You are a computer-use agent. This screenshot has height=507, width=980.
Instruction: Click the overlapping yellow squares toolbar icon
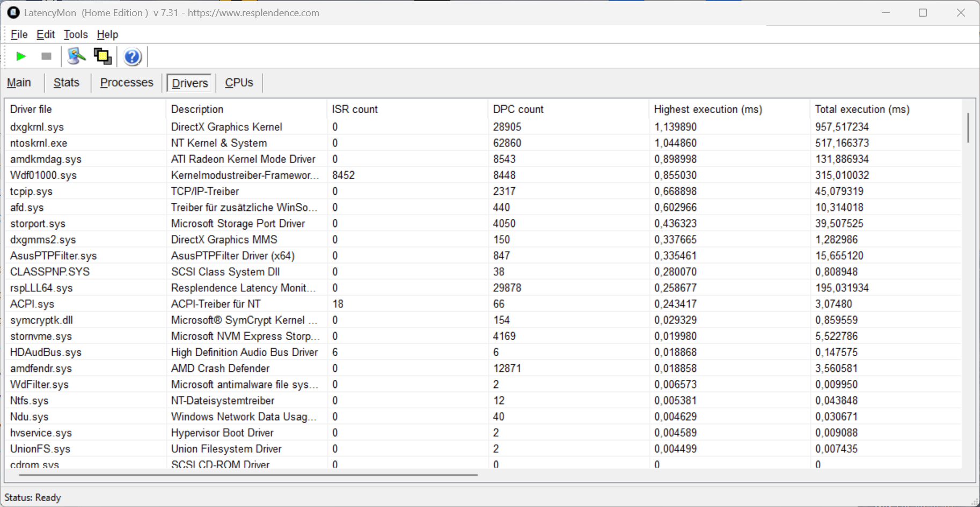pos(103,56)
